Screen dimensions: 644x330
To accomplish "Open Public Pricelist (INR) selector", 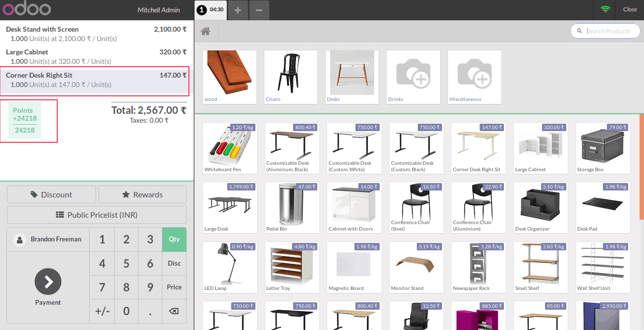I will click(97, 215).
